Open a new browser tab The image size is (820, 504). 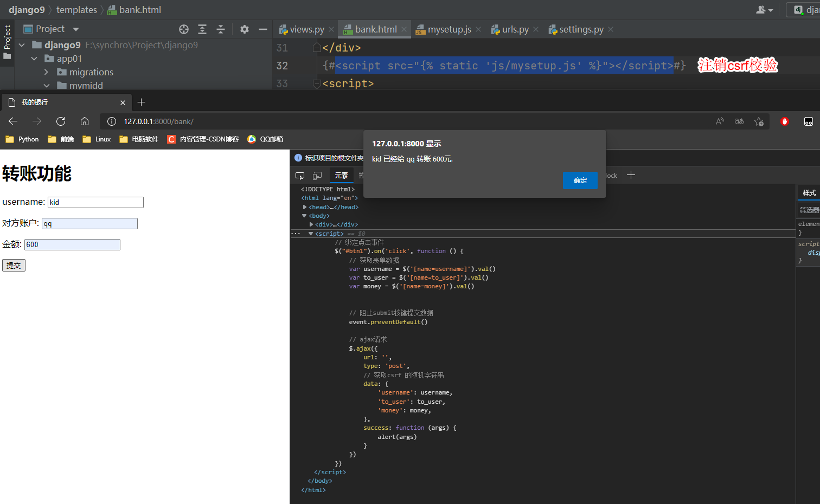tap(142, 102)
